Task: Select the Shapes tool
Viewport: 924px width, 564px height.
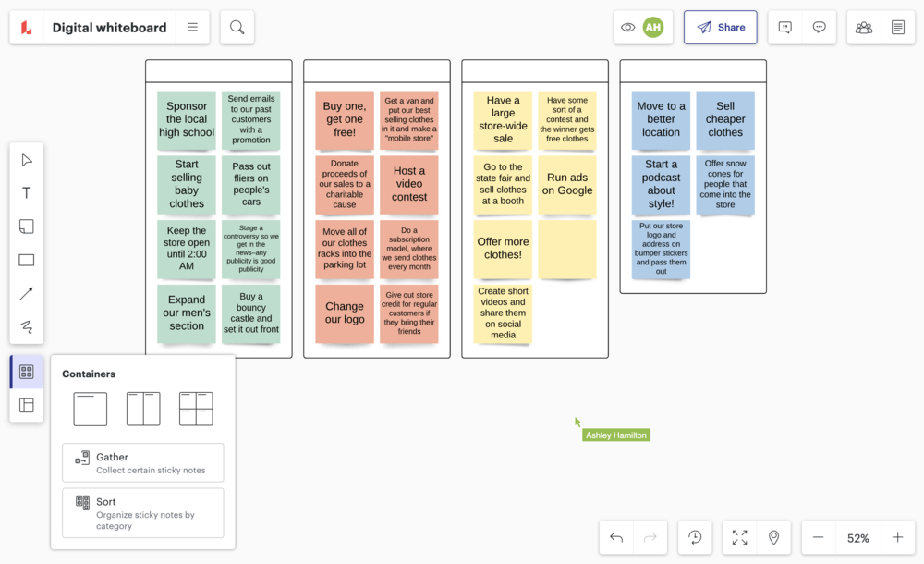Action: (26, 259)
